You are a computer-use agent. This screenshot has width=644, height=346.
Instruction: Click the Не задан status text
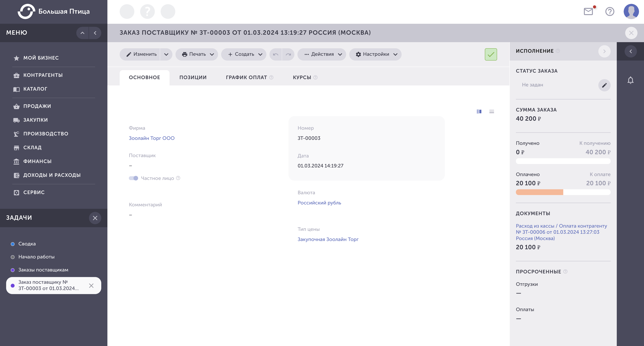pos(532,85)
